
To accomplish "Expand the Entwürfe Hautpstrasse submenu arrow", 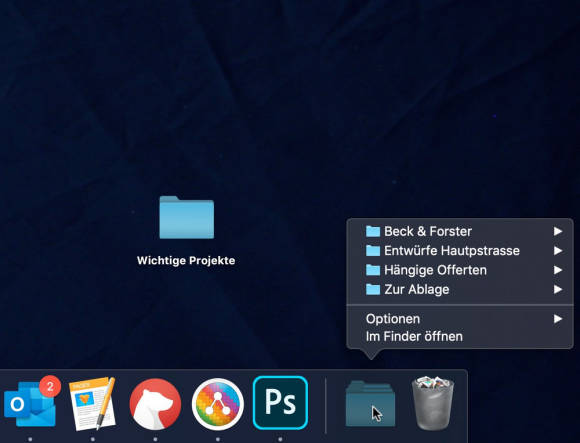I will 558,251.
